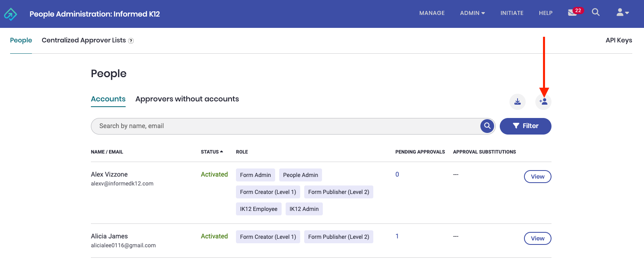Click help icon beside Centralized Approver Lists
644x259 pixels.
131,41
